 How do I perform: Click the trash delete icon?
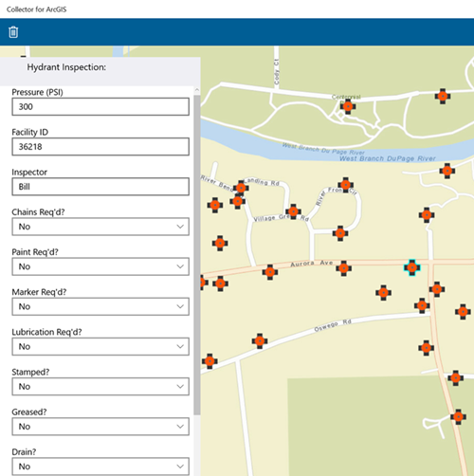[13, 32]
